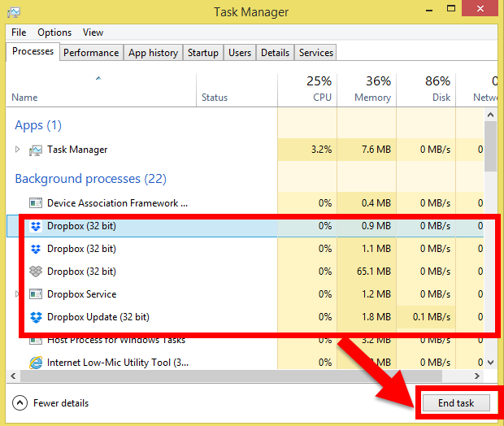Viewport: 504px width, 426px height.
Task: Select the Device Association Framework process name
Action: [x=117, y=203]
